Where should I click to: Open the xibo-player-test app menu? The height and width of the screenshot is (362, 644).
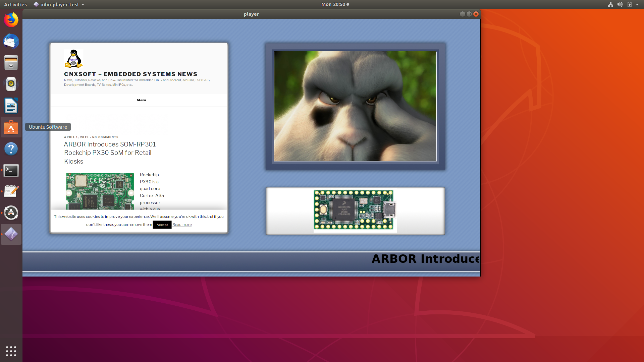(x=59, y=4)
